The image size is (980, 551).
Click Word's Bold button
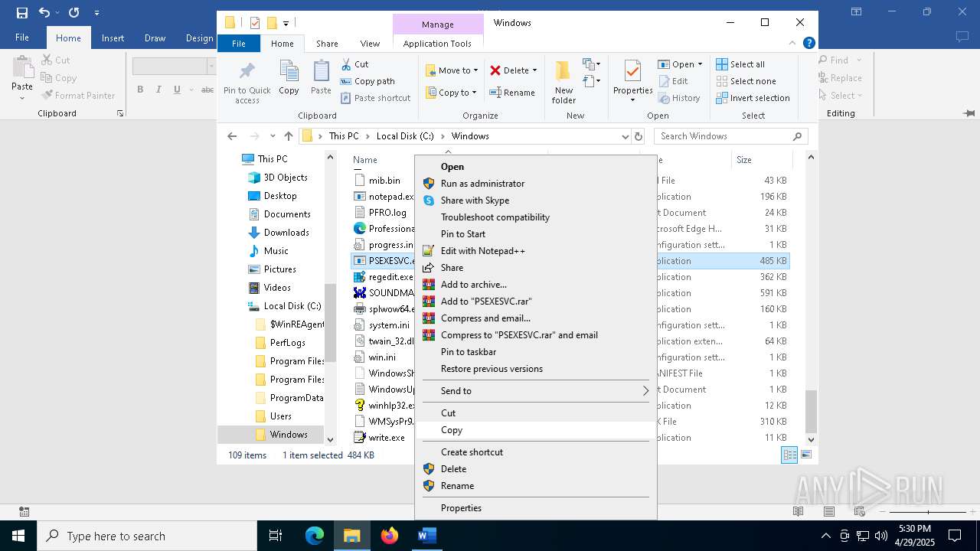click(140, 90)
